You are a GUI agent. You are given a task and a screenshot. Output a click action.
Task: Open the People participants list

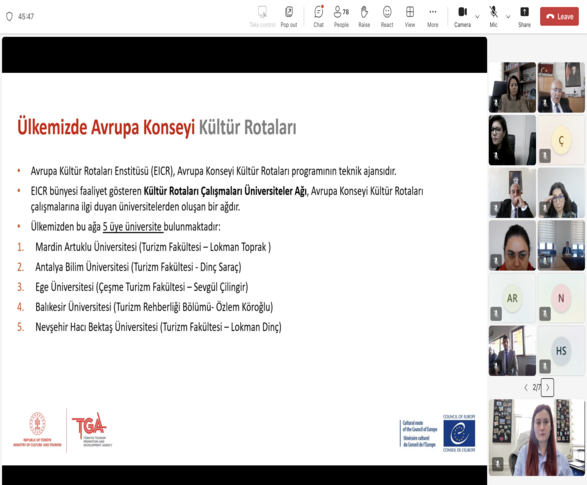pyautogui.click(x=341, y=16)
